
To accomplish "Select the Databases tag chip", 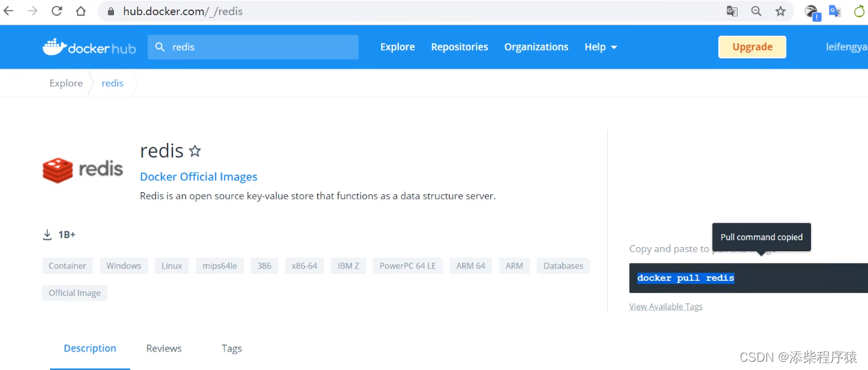I will coord(563,266).
